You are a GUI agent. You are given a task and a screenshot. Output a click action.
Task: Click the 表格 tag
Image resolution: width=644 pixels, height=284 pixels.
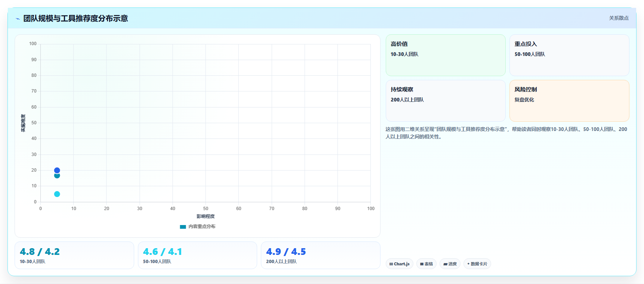[426, 264]
